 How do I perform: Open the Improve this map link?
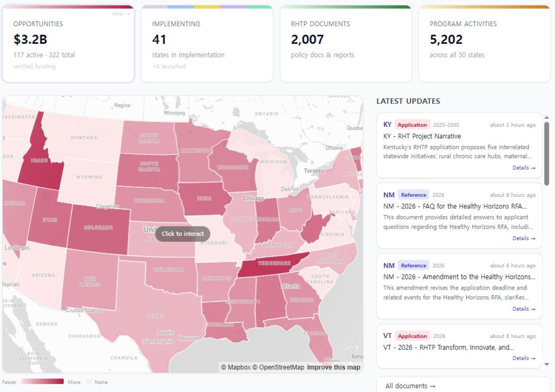tap(334, 367)
